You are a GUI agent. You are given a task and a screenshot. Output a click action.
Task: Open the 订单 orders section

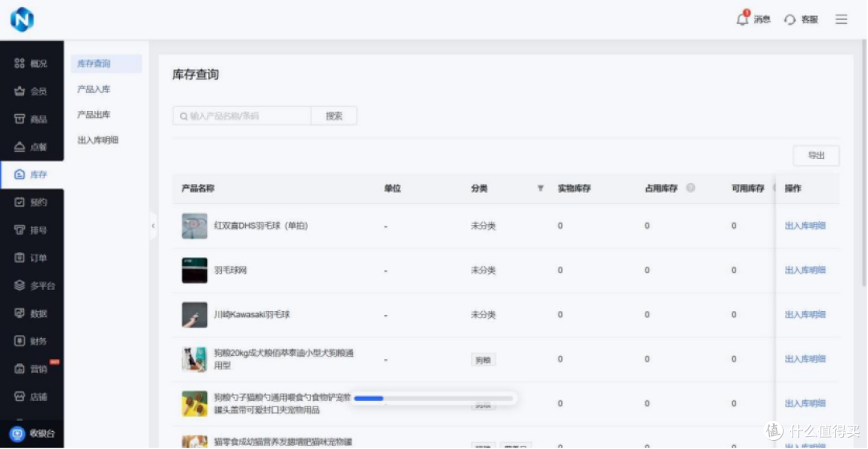(x=31, y=258)
